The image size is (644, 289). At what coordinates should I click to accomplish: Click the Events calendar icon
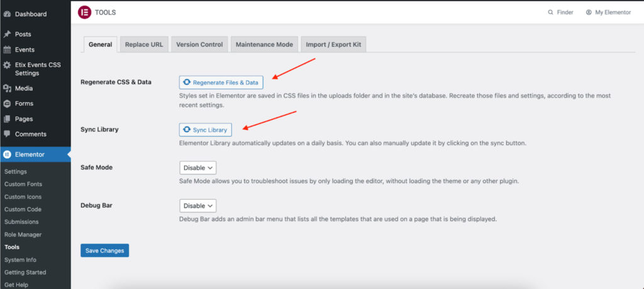click(7, 50)
